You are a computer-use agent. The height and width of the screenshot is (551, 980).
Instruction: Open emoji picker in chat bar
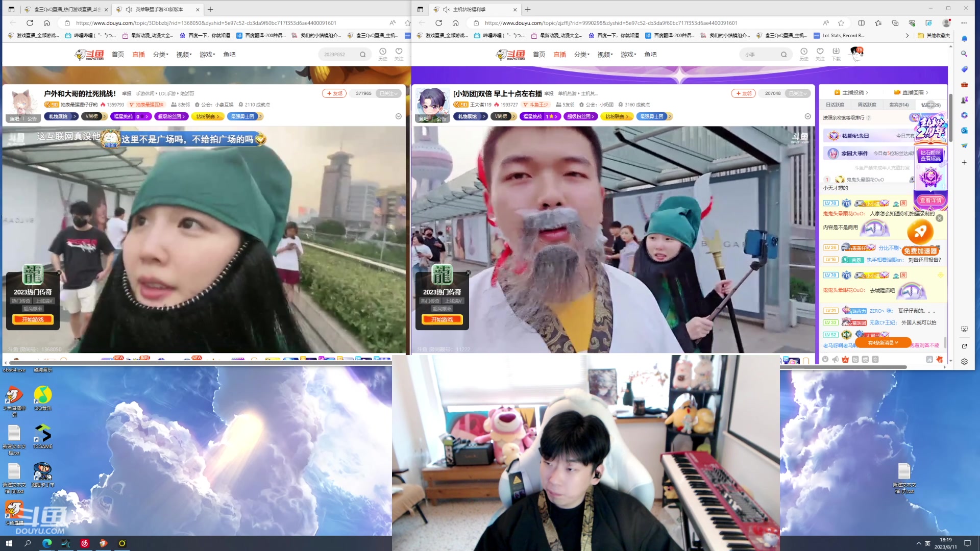click(x=825, y=360)
